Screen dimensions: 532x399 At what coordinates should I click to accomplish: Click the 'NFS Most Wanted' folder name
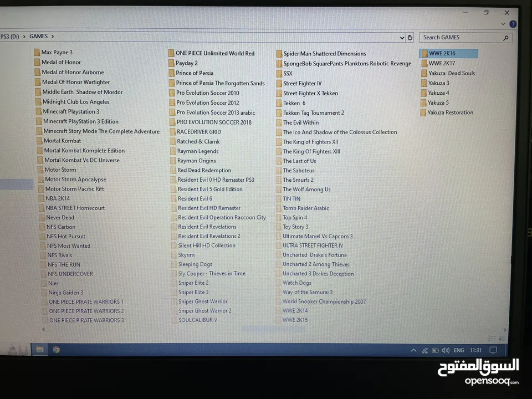click(x=69, y=245)
